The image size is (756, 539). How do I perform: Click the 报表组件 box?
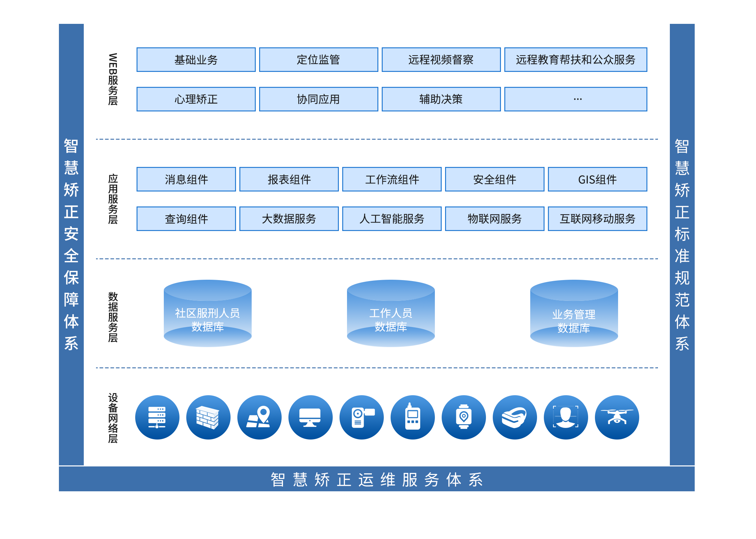[289, 179]
